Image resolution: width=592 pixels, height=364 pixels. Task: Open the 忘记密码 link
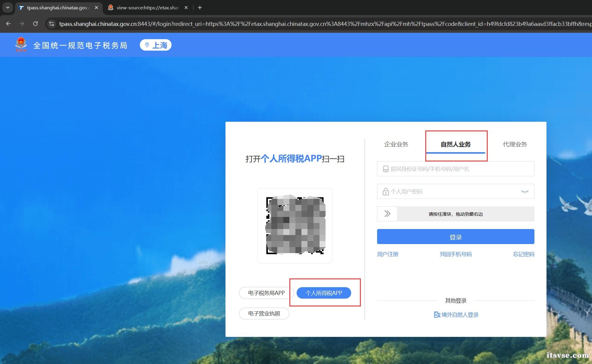pyautogui.click(x=524, y=254)
